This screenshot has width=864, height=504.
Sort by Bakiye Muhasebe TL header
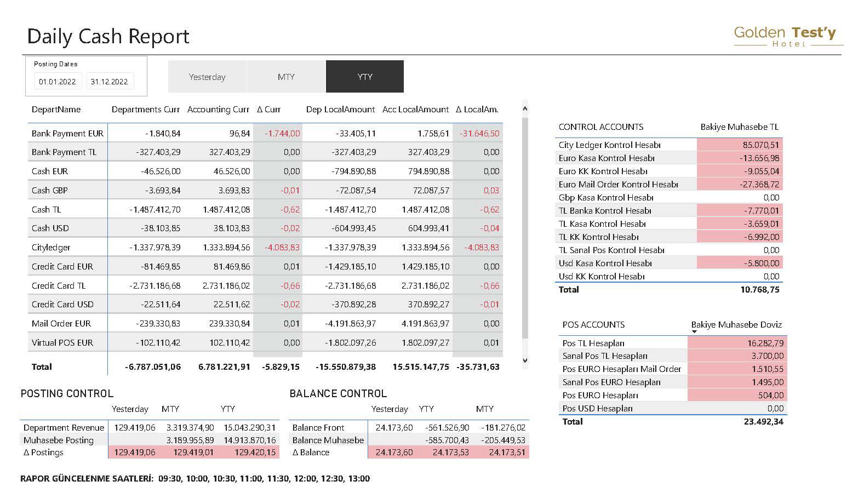pos(740,127)
